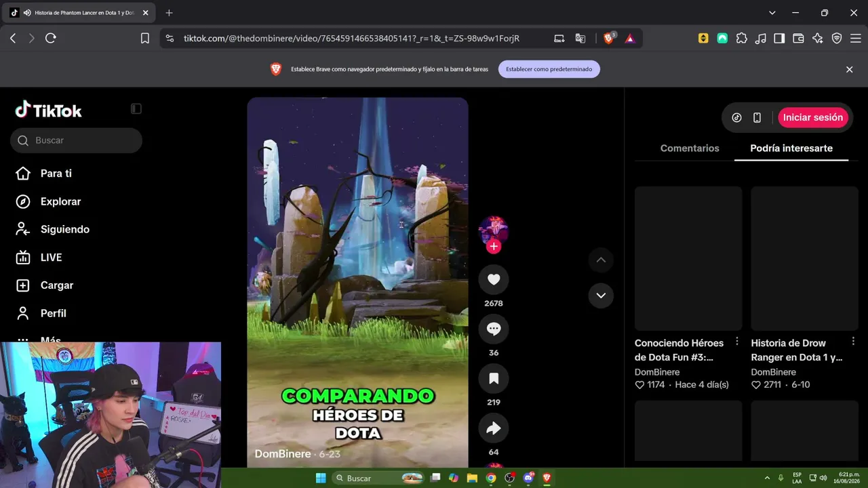Open options for Conociendo Héroes de Dota video

(737, 342)
